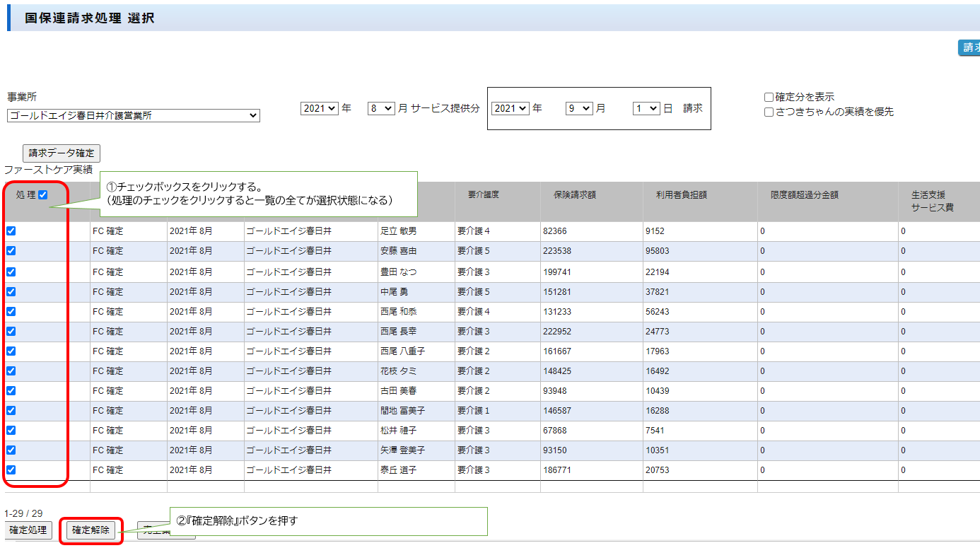Expand the billing month dropdown showing 9
Screen dimensions: 980x548
click(x=578, y=109)
